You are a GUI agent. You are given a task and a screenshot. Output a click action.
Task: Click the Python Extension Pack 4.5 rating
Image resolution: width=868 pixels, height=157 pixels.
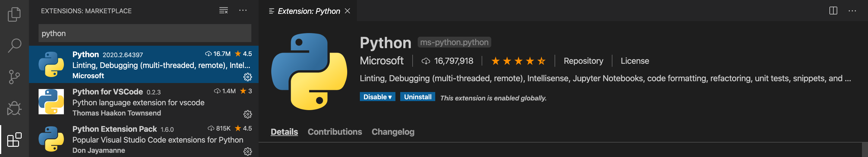pyautogui.click(x=243, y=128)
